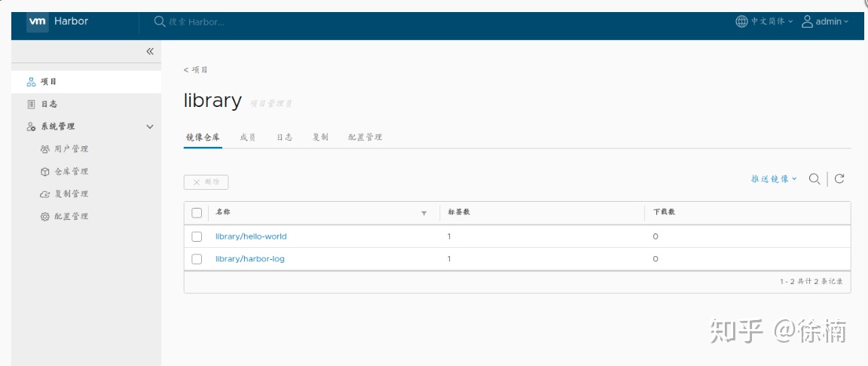The width and height of the screenshot is (868, 366).
Task: Click the 系统管理 administration icon
Action: point(31,127)
